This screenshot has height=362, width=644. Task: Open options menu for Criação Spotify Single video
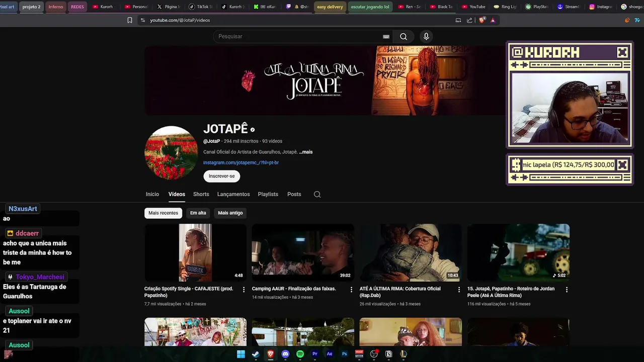click(x=244, y=290)
